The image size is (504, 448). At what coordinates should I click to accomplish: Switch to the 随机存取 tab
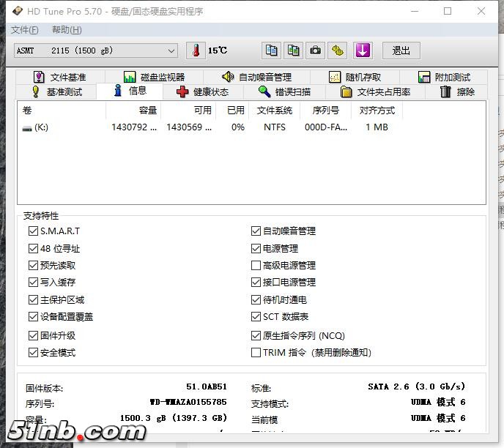[x=355, y=77]
